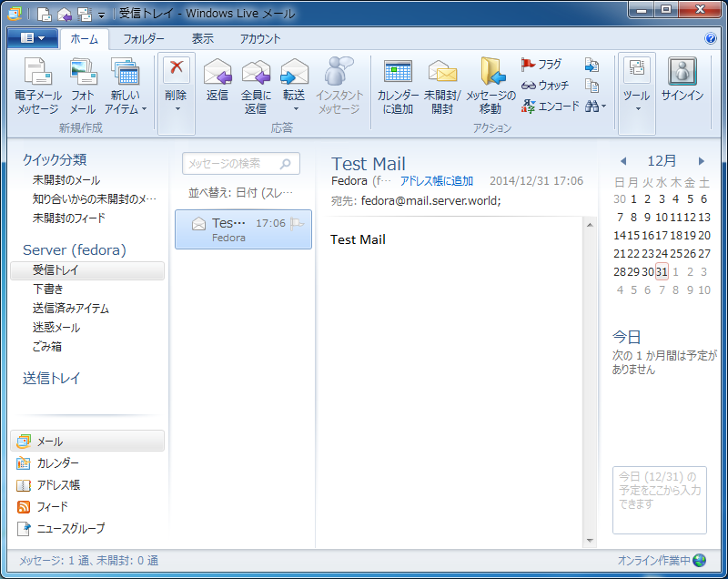Open the 下書き folder
This screenshot has height=579, width=728.
(x=47, y=289)
